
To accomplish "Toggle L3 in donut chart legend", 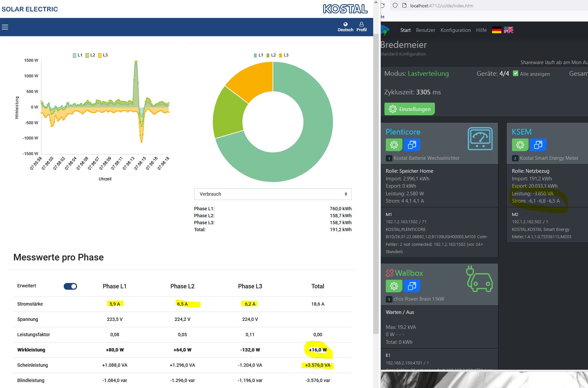I will tap(284, 55).
